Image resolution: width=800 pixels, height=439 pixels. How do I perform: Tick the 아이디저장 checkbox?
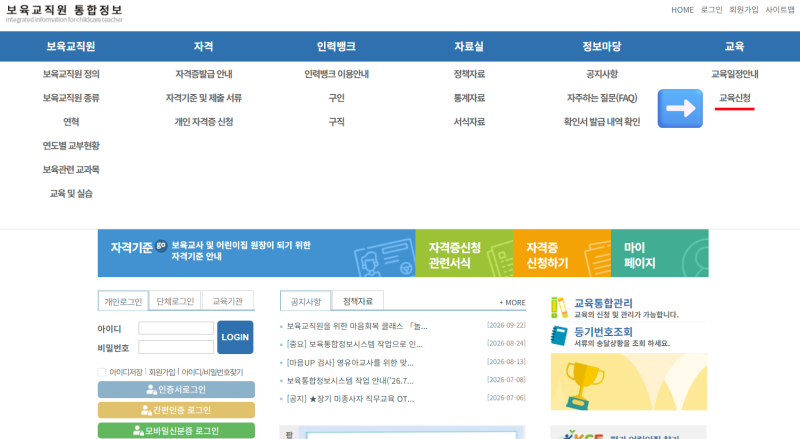102,372
